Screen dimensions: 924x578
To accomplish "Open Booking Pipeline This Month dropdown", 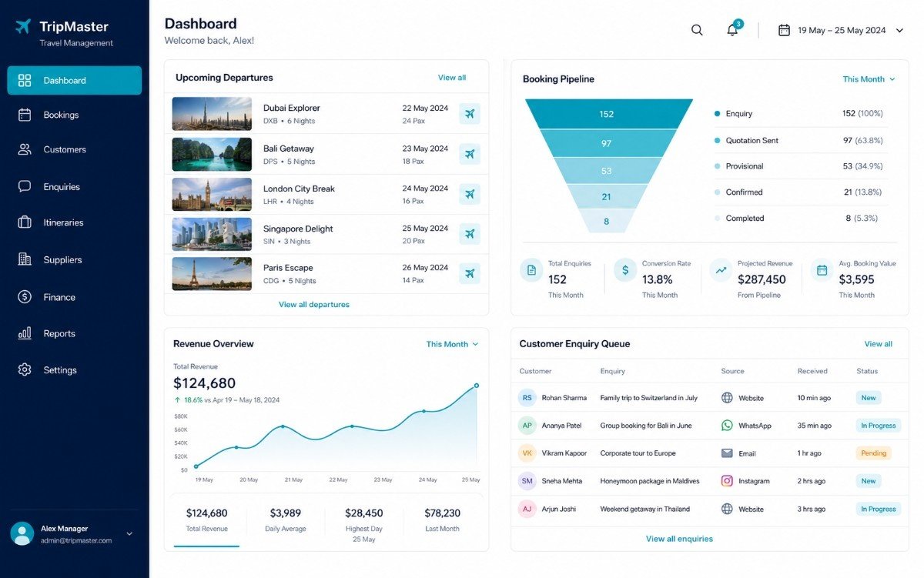I will [x=869, y=79].
